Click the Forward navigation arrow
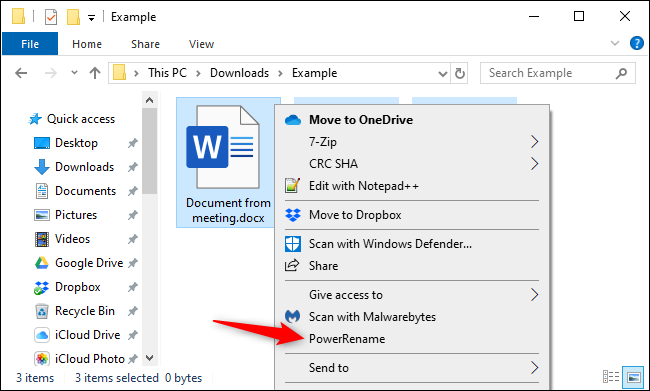 coord(51,73)
